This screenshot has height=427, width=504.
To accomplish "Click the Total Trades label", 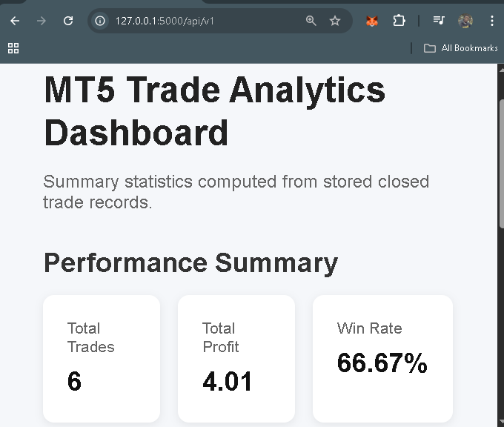I will point(91,337).
